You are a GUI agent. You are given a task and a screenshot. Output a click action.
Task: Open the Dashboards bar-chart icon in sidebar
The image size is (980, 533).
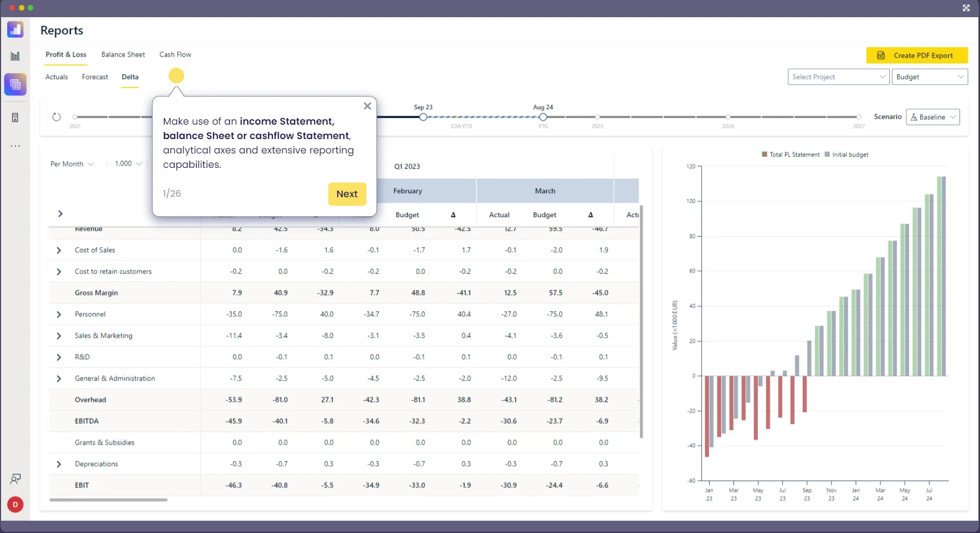(15, 55)
